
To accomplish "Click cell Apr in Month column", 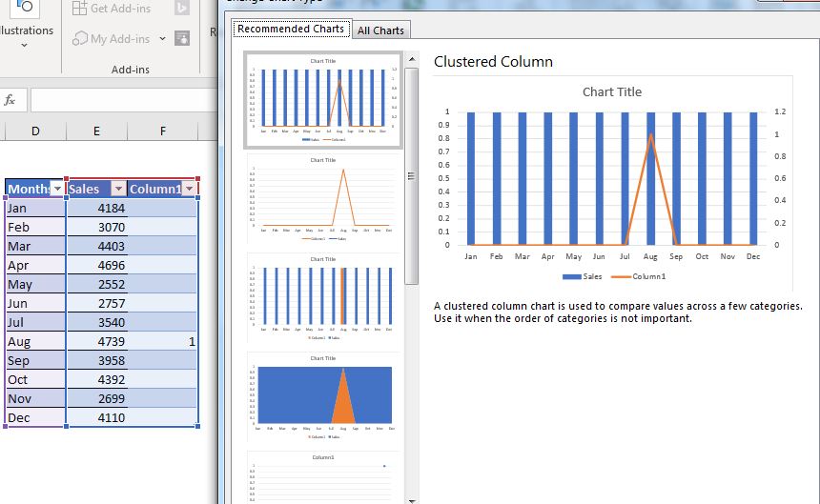I will 35,265.
